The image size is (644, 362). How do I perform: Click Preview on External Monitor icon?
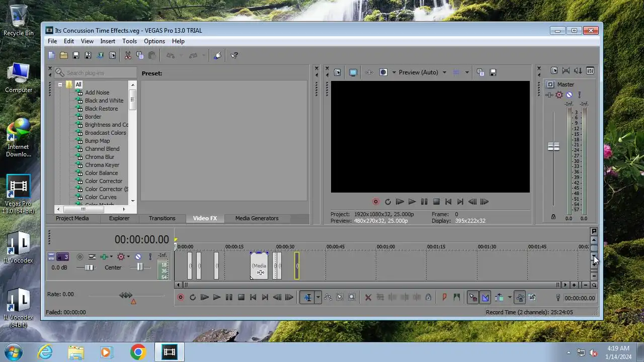(353, 72)
